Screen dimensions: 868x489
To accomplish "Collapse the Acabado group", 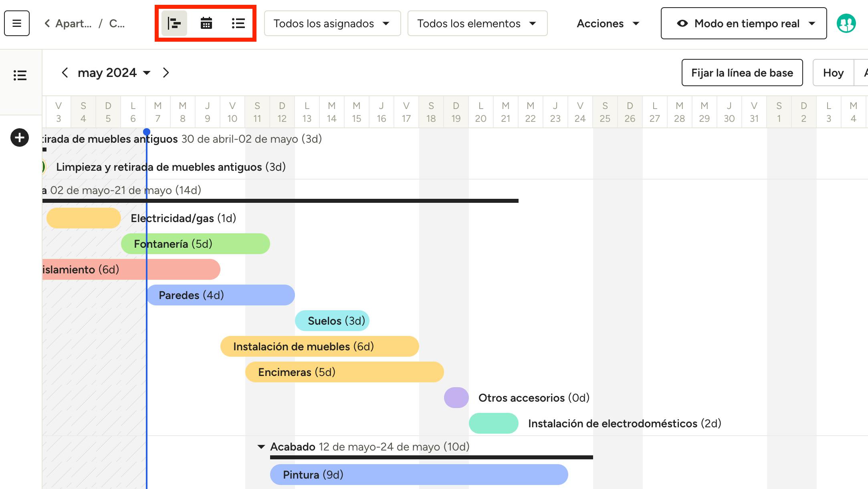I will 261,447.
